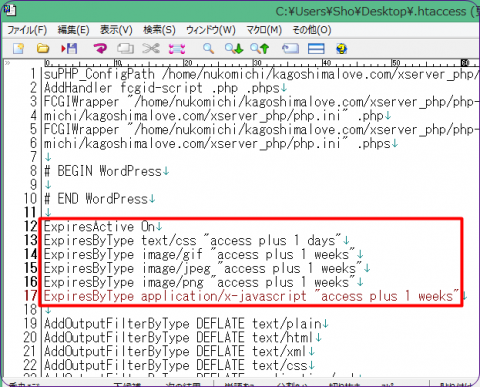The height and width of the screenshot is (387, 480).
Task: Open the マクロ(M) menu
Action: click(264, 30)
